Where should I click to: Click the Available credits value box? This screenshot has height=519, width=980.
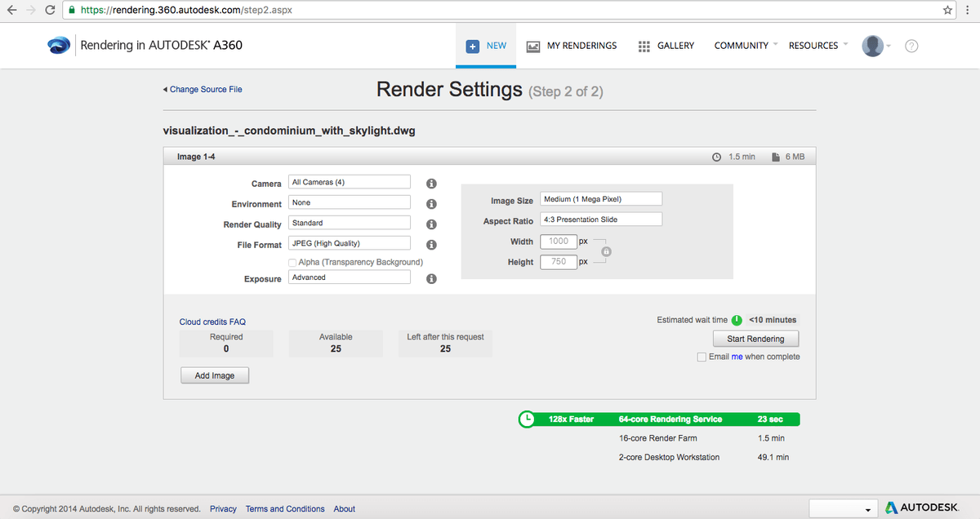click(x=336, y=343)
